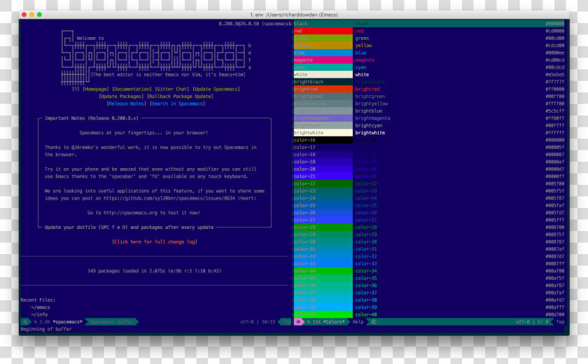588x364 pixels.
Task: Open the Homepage link
Action: tap(96, 89)
